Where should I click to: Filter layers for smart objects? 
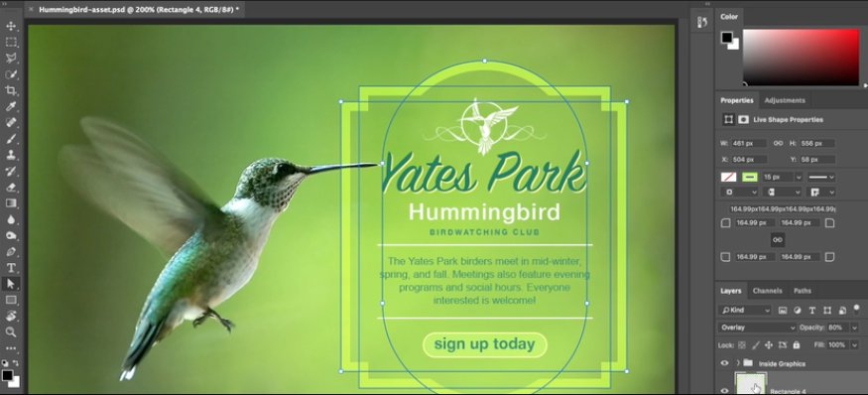coord(842,311)
